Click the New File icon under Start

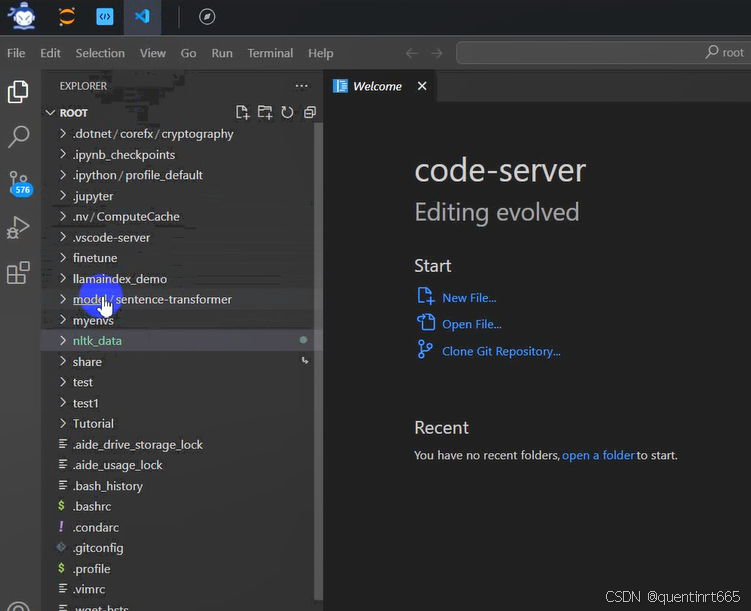[x=426, y=296]
